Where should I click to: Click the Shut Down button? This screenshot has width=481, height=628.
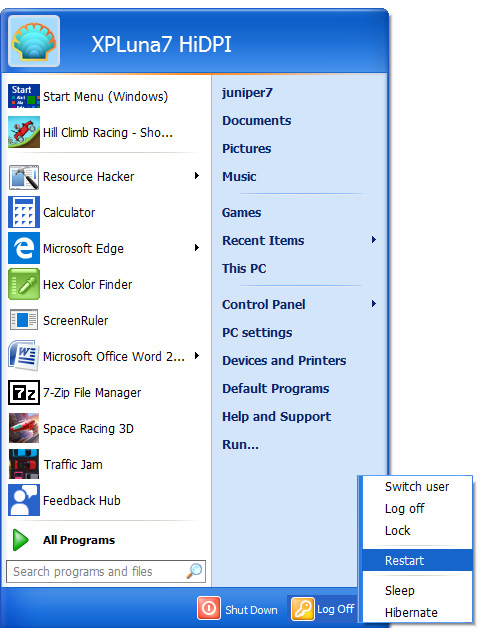coord(238,609)
